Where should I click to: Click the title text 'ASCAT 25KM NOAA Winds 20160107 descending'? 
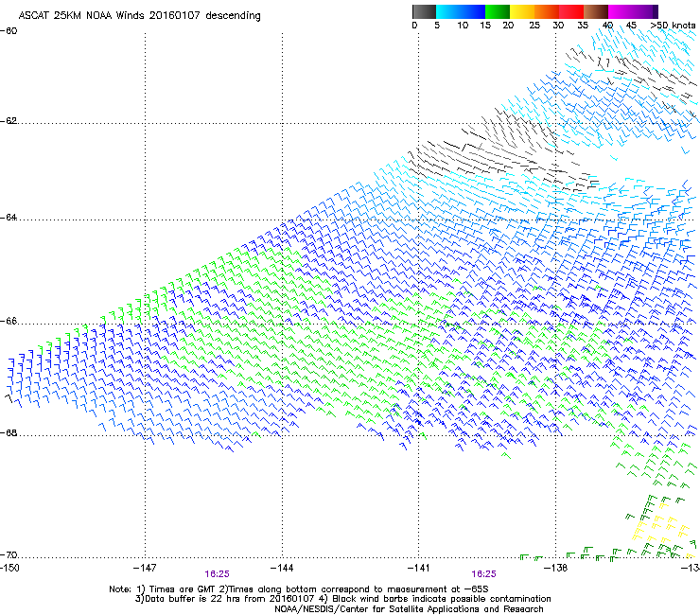(139, 15)
